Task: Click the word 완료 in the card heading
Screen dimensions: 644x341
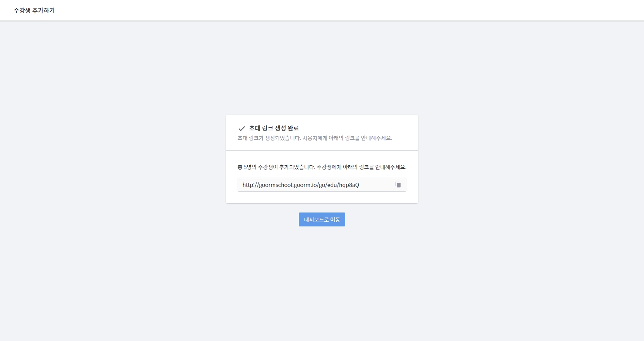Action: point(293,128)
